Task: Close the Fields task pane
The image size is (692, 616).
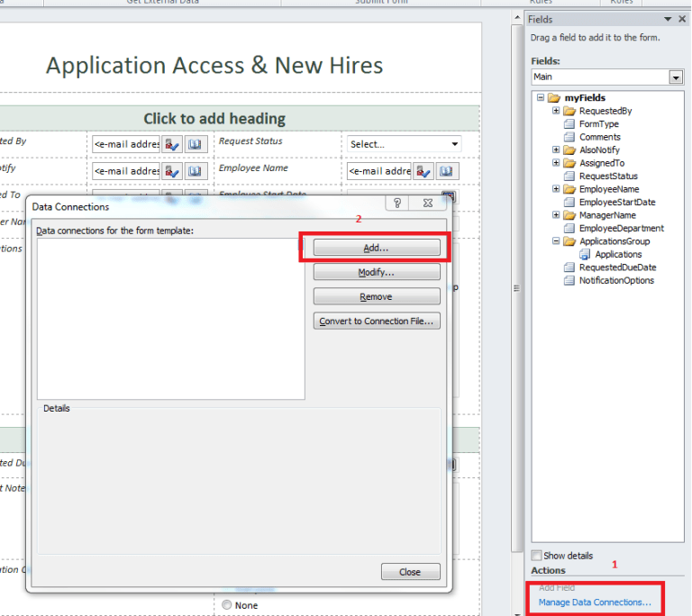Action: [682, 19]
